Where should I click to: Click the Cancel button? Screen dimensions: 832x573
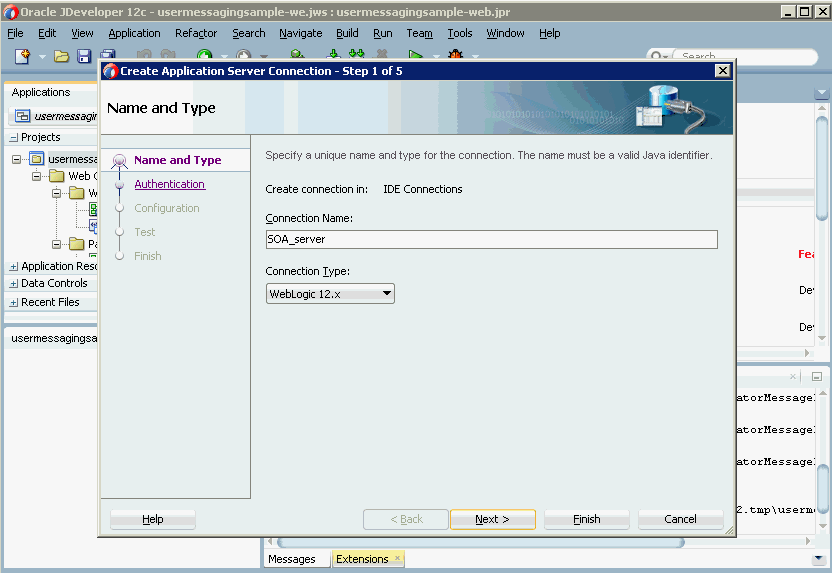point(680,519)
